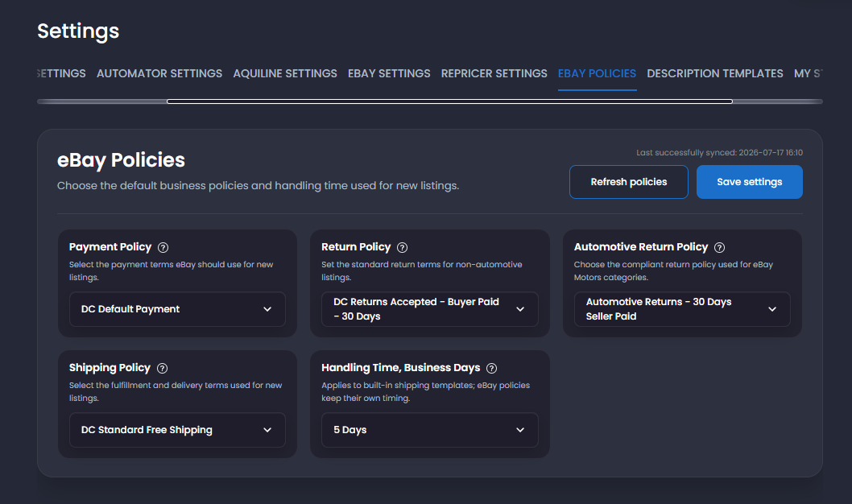Click the Last successfully synced timestamp
This screenshot has height=504, width=852.
point(719,153)
